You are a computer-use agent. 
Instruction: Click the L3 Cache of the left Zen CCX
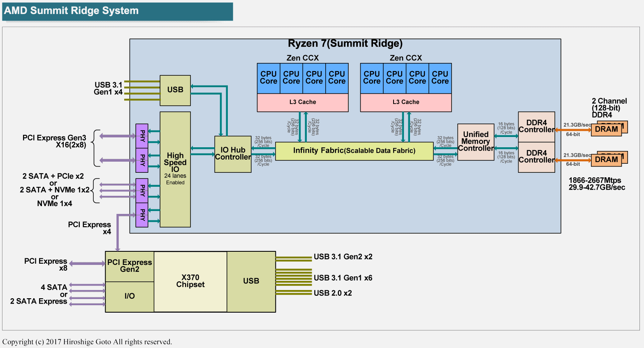303,102
